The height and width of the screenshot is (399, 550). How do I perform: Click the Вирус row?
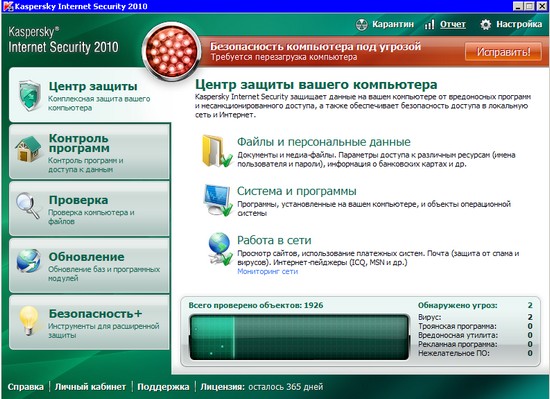[475, 317]
